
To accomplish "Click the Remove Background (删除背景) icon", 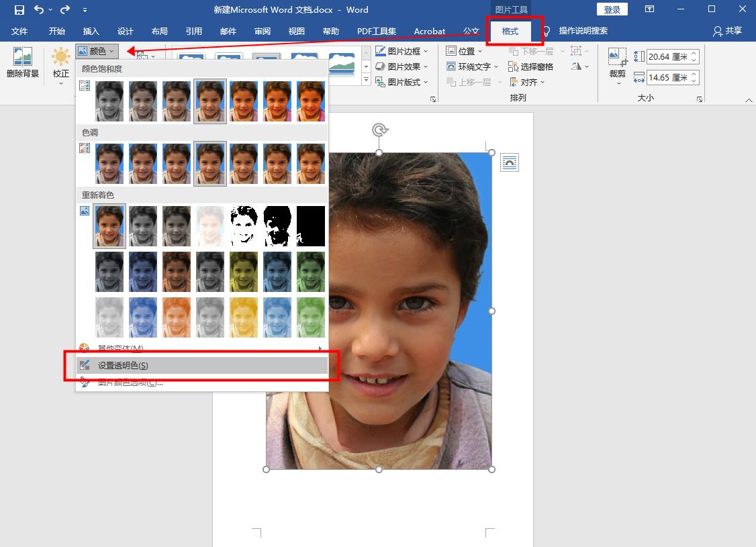I will tap(22, 58).
